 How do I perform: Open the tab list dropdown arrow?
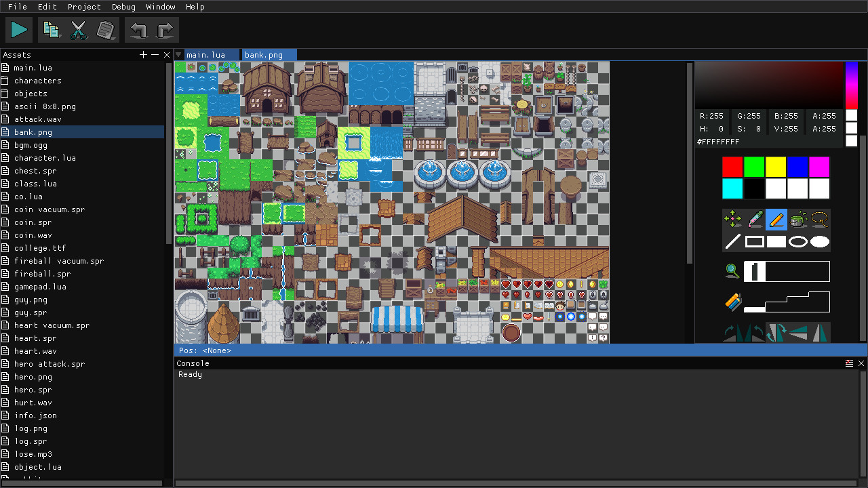[178, 55]
